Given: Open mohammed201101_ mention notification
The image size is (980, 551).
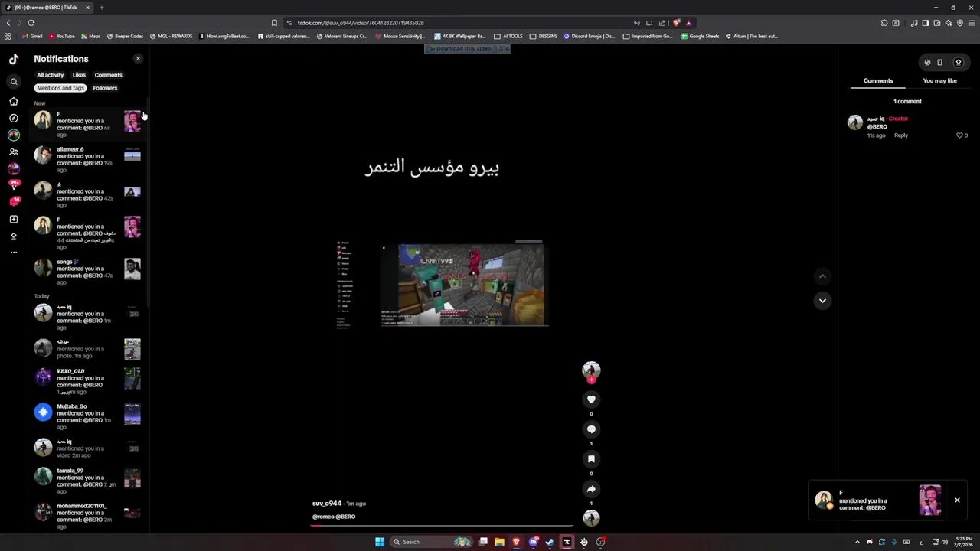Looking at the screenshot, I should (87, 516).
